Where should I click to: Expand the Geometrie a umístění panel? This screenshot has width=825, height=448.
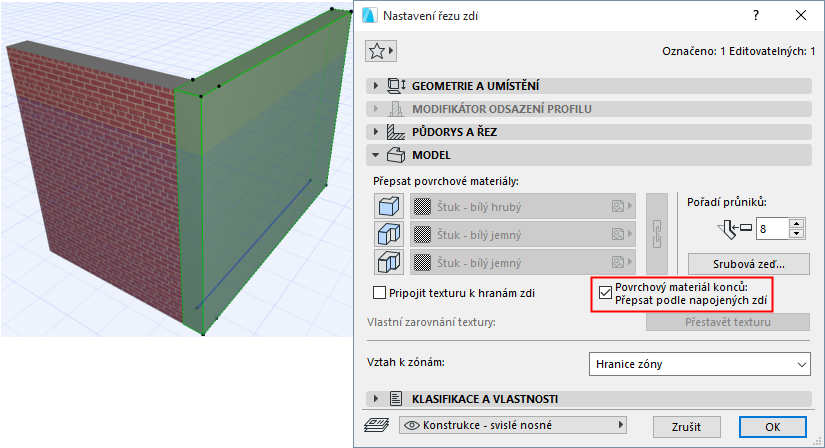pyautogui.click(x=376, y=86)
